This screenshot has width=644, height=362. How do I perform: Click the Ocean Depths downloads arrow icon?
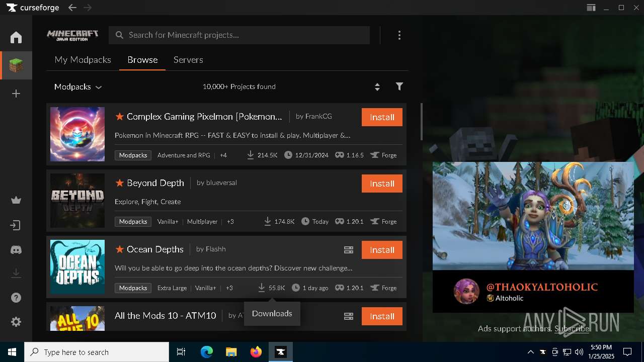262,288
